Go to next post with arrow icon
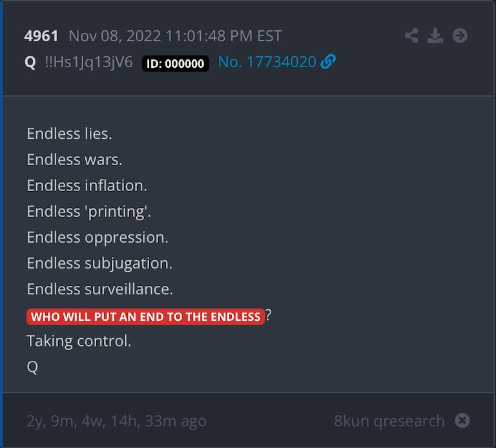 460,36
